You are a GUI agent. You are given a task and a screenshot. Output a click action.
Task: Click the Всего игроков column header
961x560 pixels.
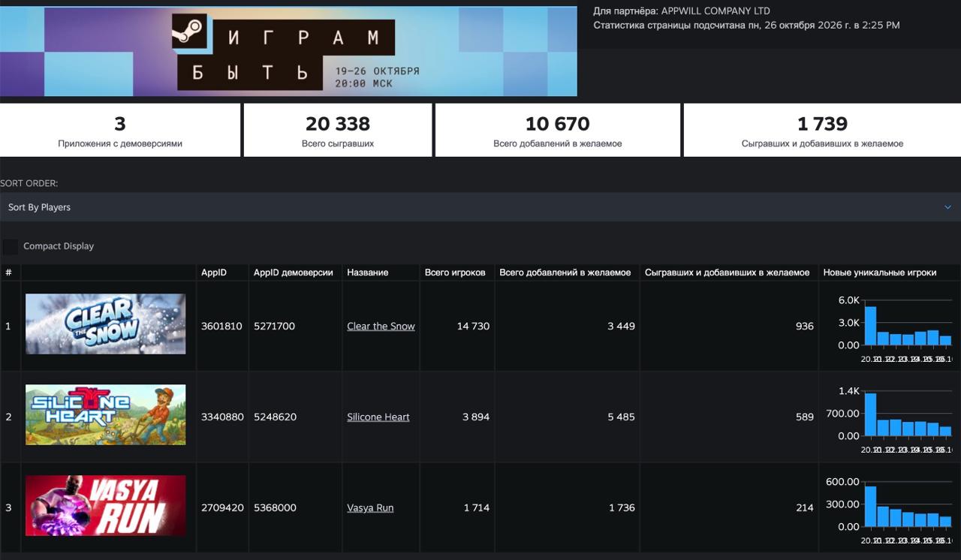click(455, 272)
